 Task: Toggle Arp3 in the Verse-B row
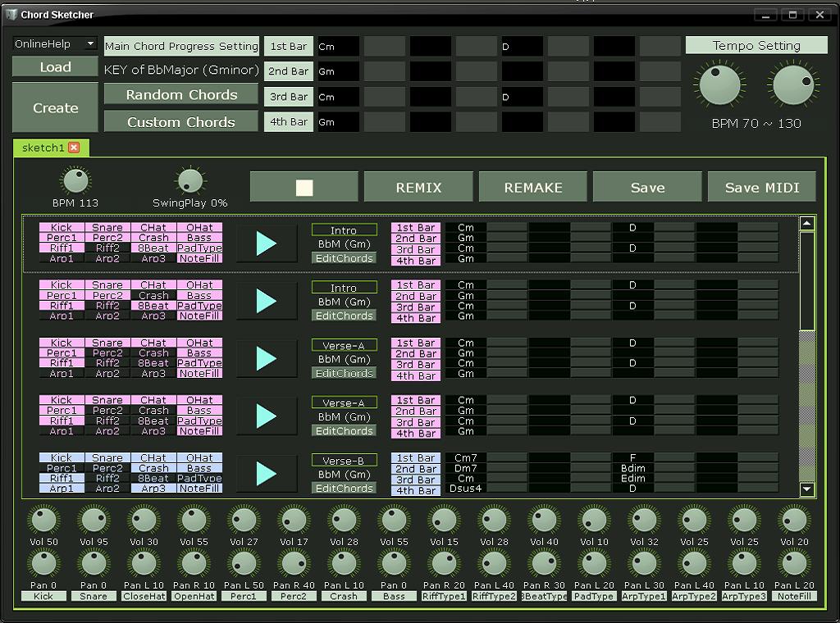tap(153, 488)
